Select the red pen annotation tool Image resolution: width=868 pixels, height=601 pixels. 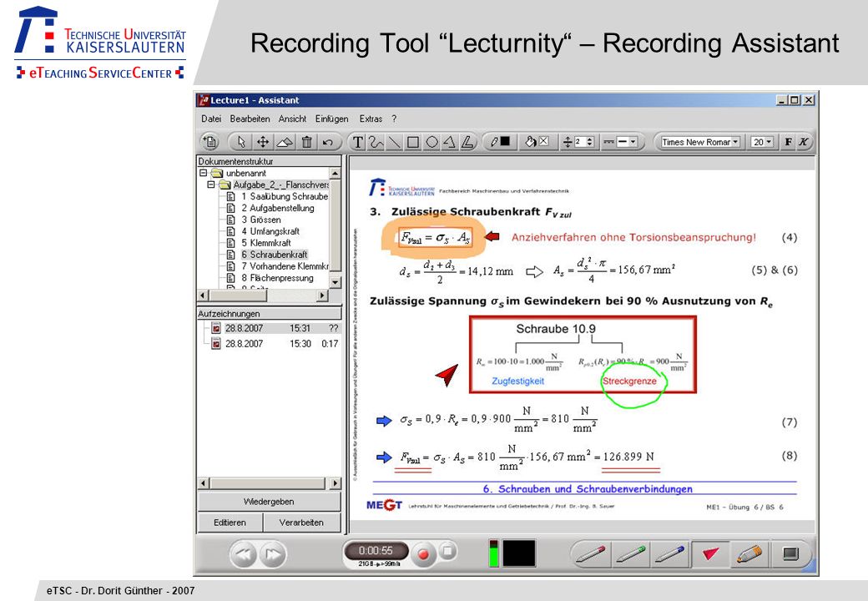click(x=591, y=554)
